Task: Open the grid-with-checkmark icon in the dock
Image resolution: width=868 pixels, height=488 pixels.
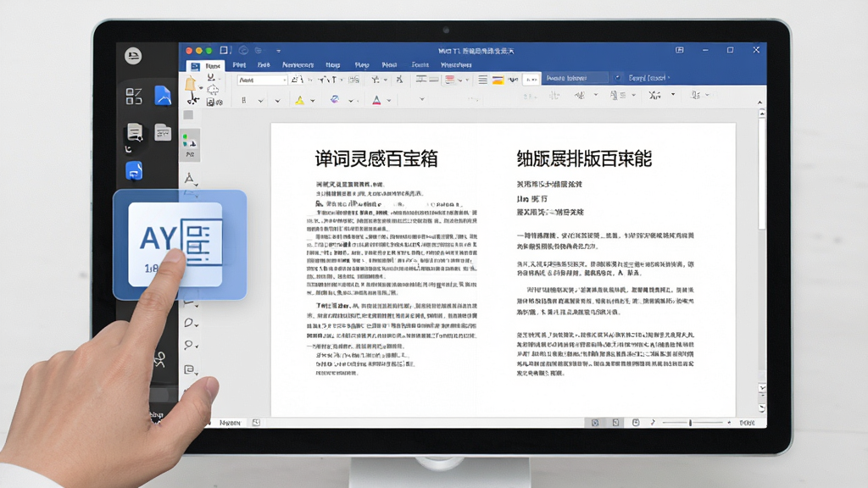Action: [x=133, y=97]
